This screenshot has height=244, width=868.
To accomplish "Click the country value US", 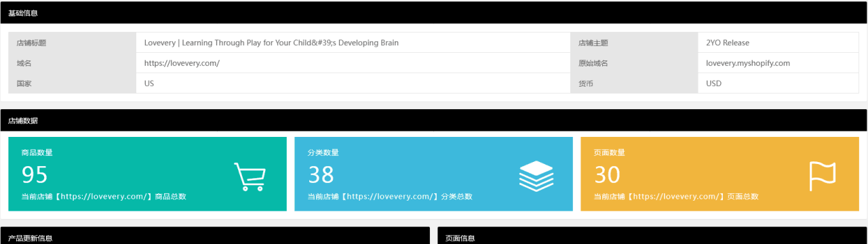I will point(149,83).
